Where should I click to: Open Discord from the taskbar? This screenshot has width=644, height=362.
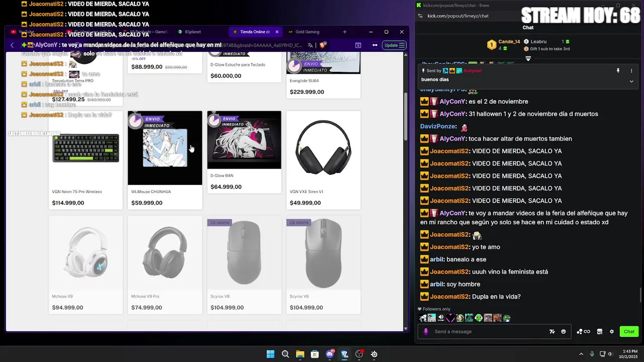coord(330,354)
